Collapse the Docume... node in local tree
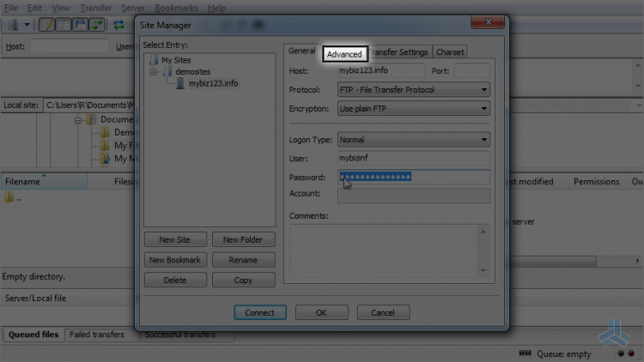The image size is (644, 362). click(x=77, y=120)
